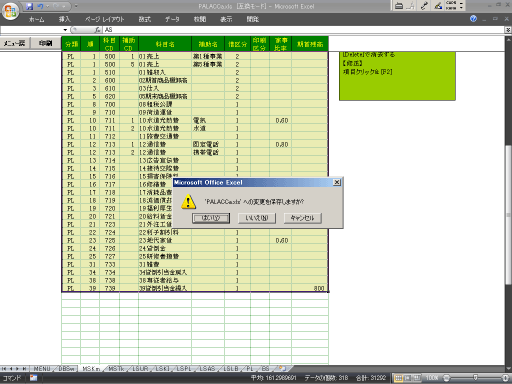
Task: Click いいえ(N) in the save dialog
Action: click(x=257, y=218)
